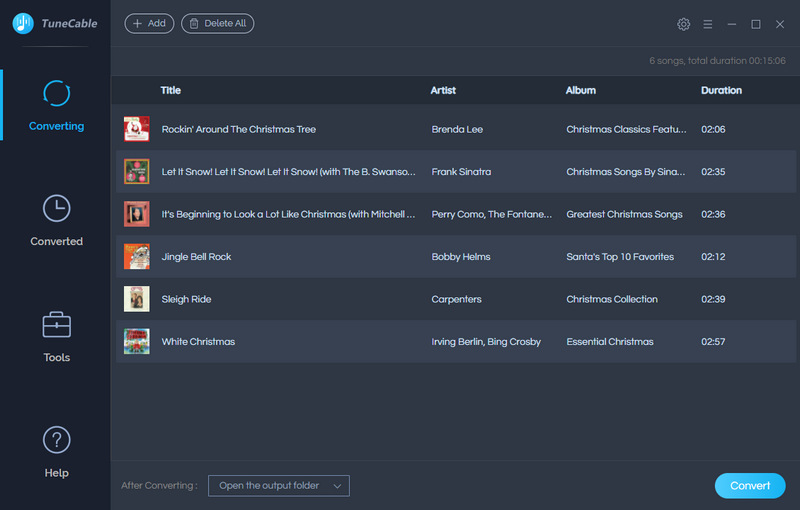Select the White Christmas title
The image size is (800, 510).
point(198,341)
